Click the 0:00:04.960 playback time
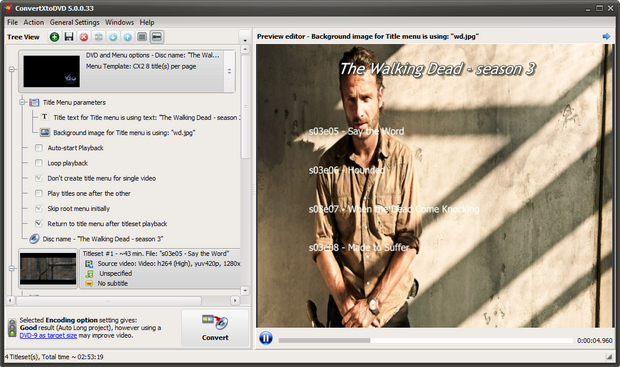The width and height of the screenshot is (620, 367). [594, 341]
